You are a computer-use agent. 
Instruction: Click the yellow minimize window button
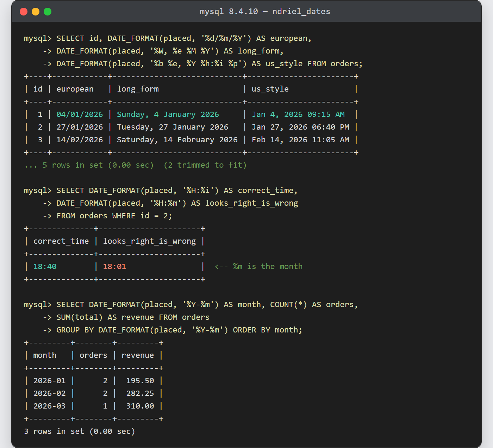coord(36,12)
